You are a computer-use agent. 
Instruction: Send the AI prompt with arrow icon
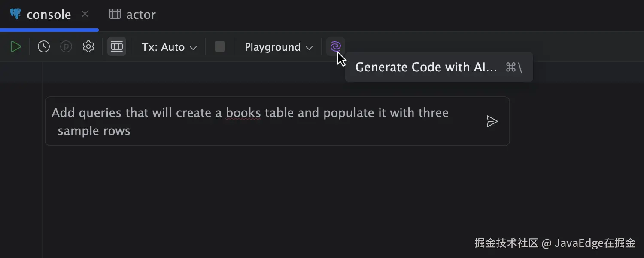492,121
